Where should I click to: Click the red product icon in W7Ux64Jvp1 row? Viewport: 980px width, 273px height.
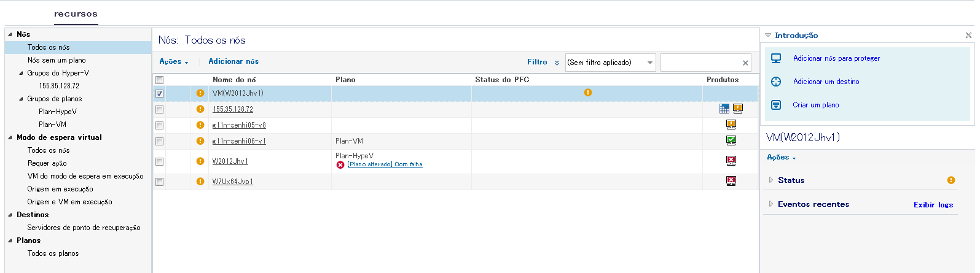click(731, 181)
